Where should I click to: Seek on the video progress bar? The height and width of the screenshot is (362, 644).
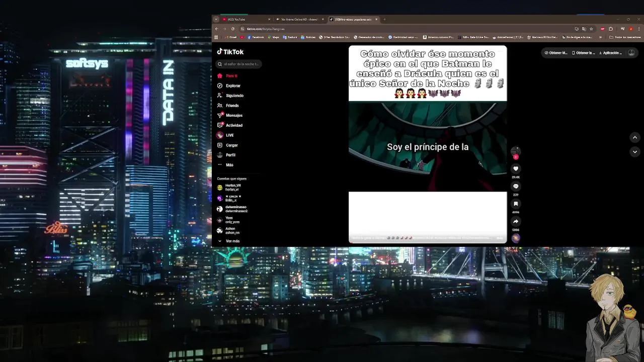428,242
